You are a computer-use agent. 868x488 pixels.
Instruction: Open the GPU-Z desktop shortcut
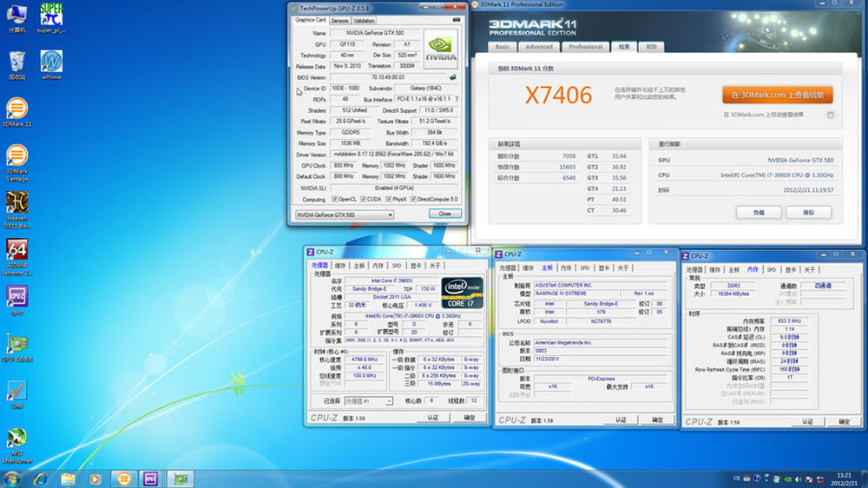[x=16, y=348]
